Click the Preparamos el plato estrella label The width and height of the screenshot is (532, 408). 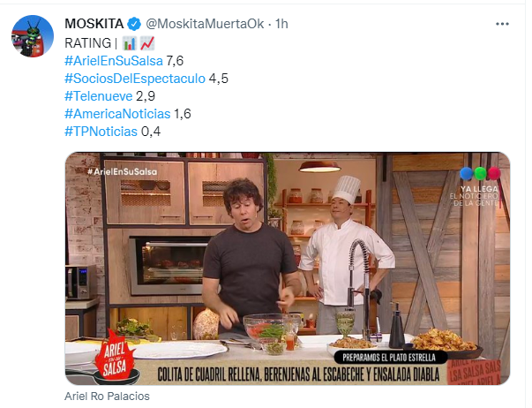tap(389, 358)
